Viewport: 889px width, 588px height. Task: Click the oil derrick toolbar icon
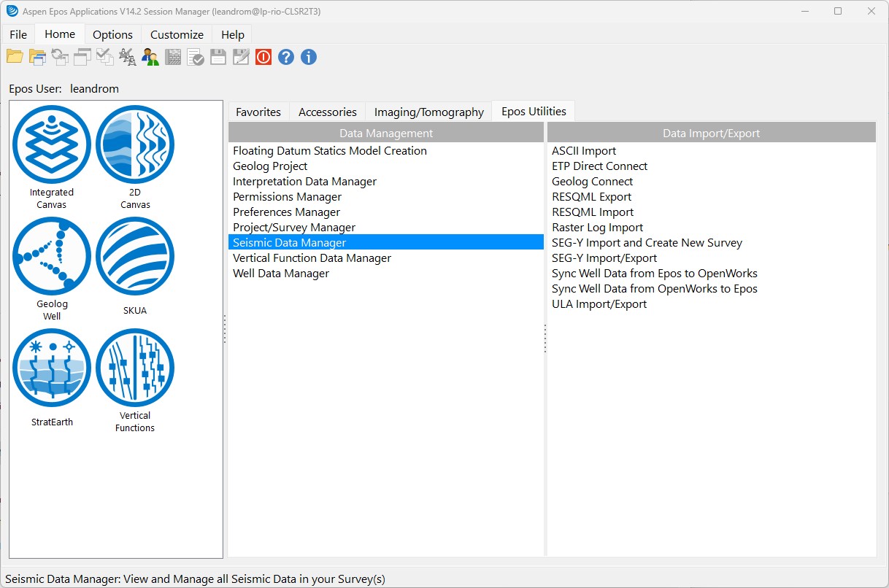point(128,57)
